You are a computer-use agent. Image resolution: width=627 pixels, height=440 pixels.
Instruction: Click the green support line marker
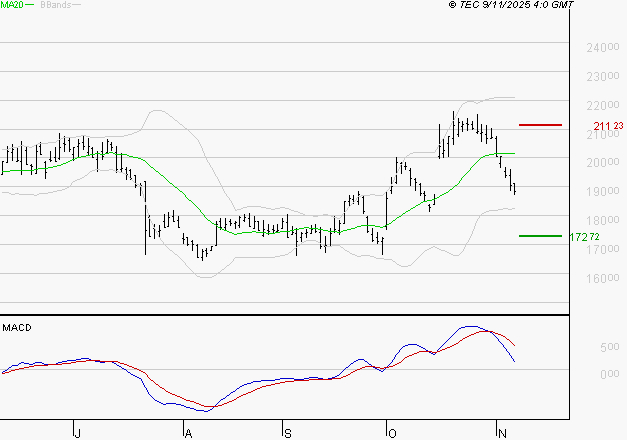[540, 236]
